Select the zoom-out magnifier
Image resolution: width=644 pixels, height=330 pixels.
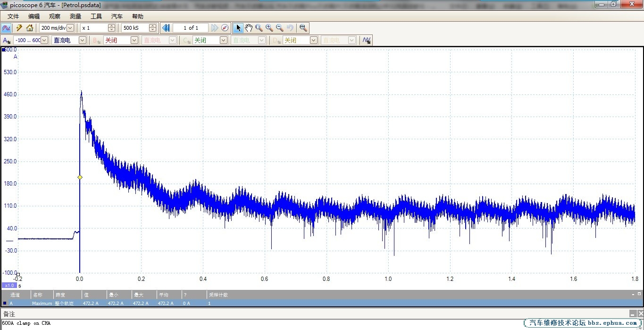pyautogui.click(x=280, y=28)
